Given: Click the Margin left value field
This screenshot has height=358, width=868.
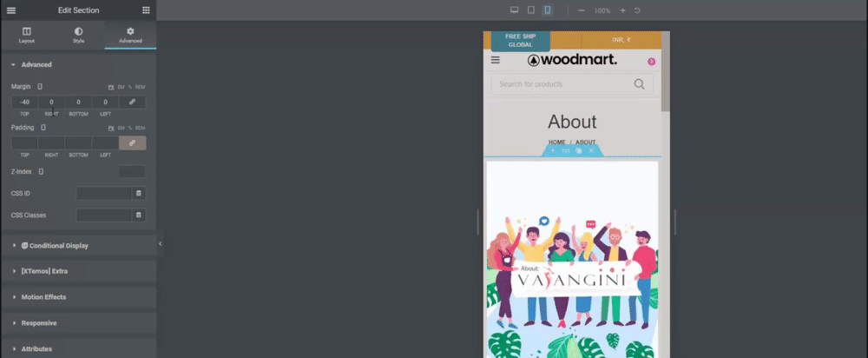Looking at the screenshot, I should pos(105,102).
